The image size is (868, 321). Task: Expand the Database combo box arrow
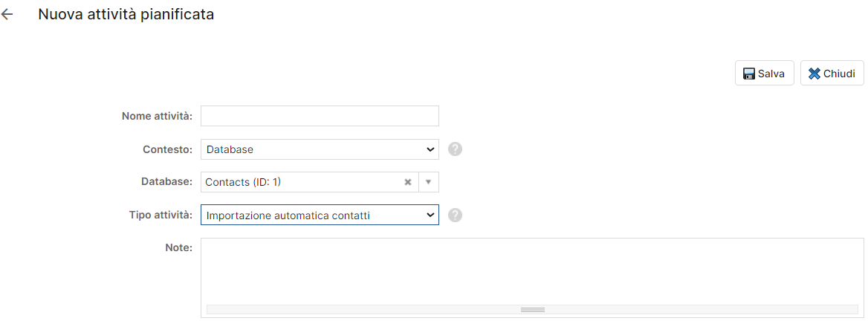pyautogui.click(x=429, y=182)
